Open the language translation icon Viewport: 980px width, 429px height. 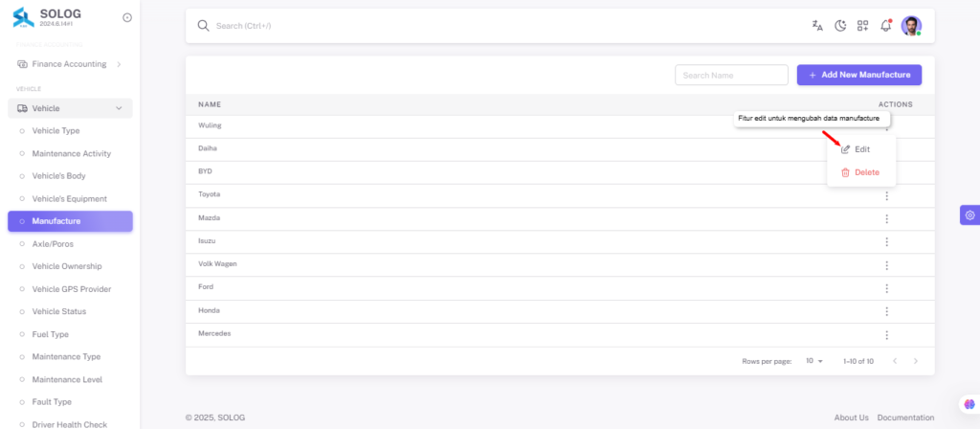[817, 26]
